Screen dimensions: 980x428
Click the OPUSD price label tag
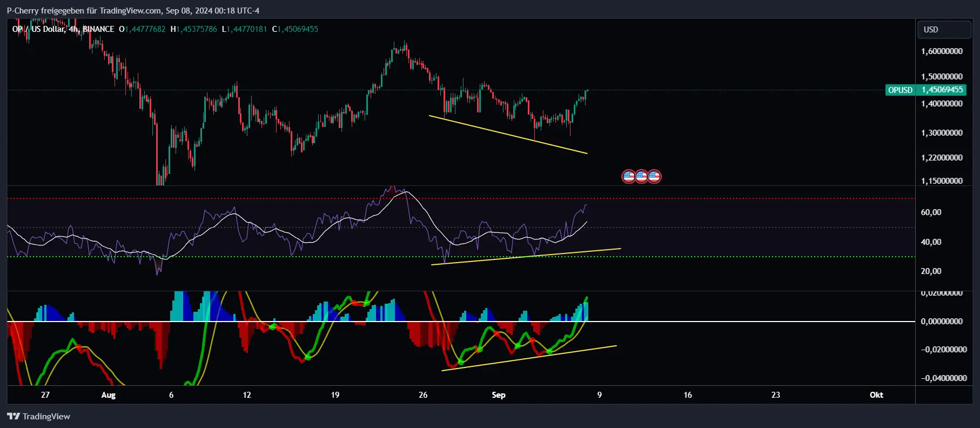(x=900, y=90)
